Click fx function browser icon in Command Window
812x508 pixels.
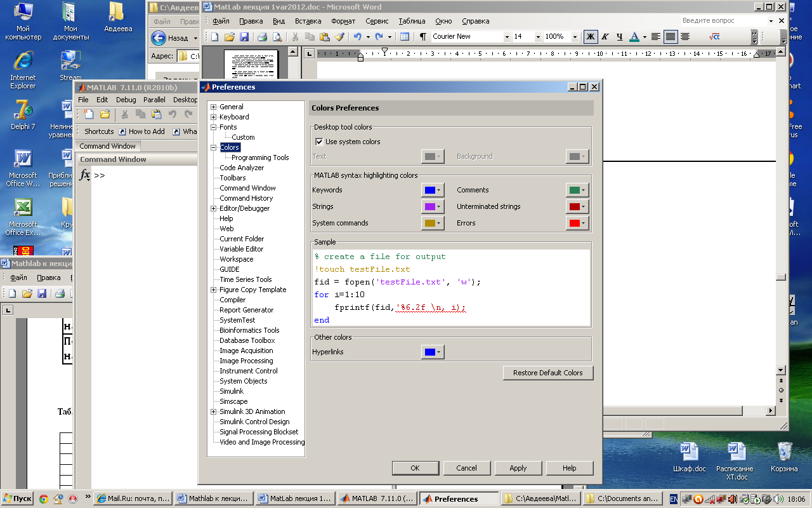[x=85, y=175]
